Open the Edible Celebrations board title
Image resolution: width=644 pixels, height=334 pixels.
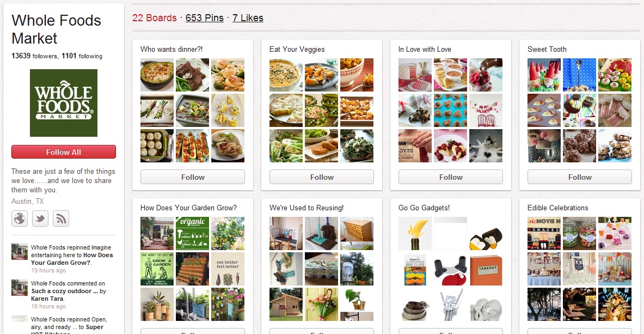pos(558,208)
